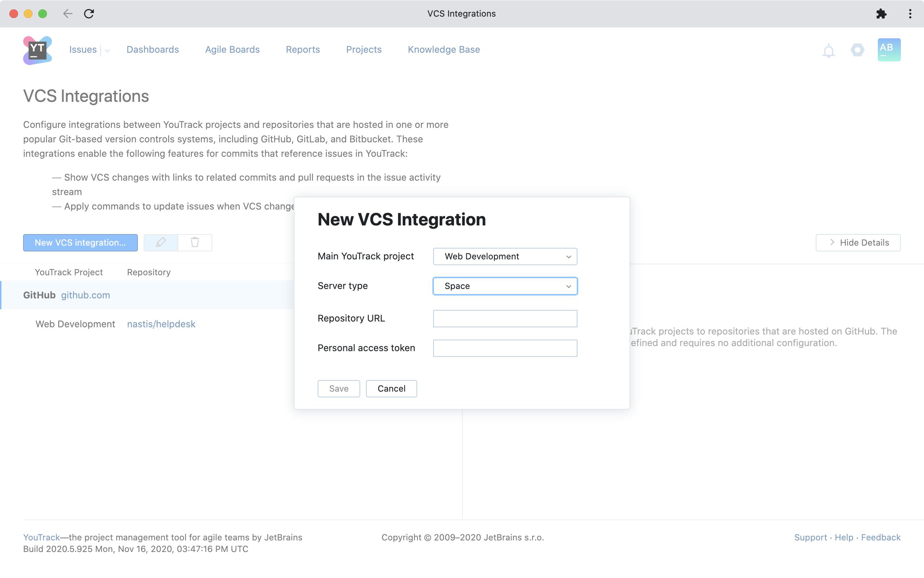
Task: Click the delete trash icon button
Action: point(195,242)
